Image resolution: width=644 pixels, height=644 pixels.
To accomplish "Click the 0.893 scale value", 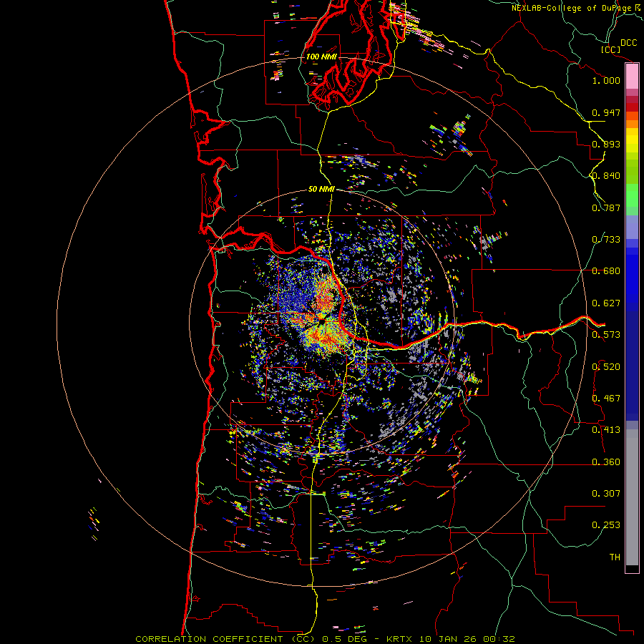I will click(x=606, y=144).
